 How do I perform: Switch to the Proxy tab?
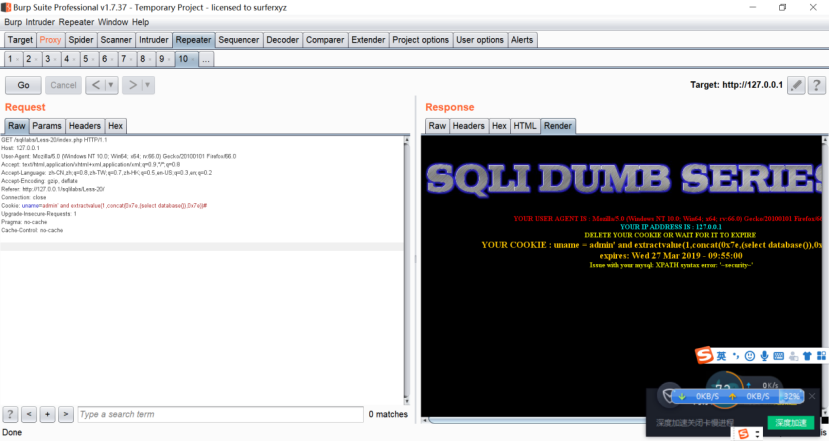click(50, 40)
